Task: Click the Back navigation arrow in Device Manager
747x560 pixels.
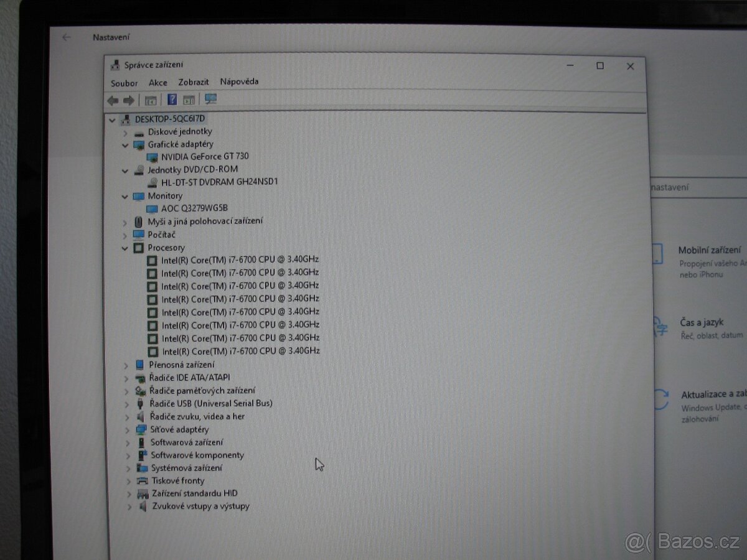Action: (113, 100)
